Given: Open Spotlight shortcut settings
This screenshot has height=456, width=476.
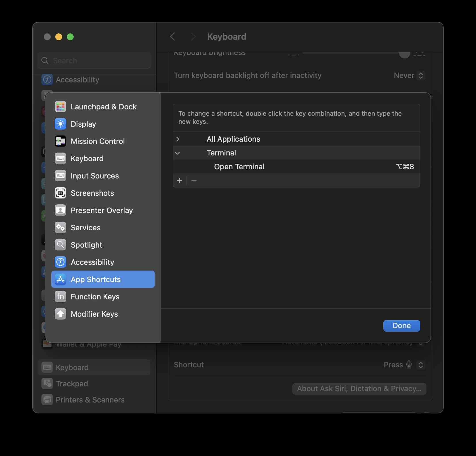Looking at the screenshot, I should pos(87,245).
